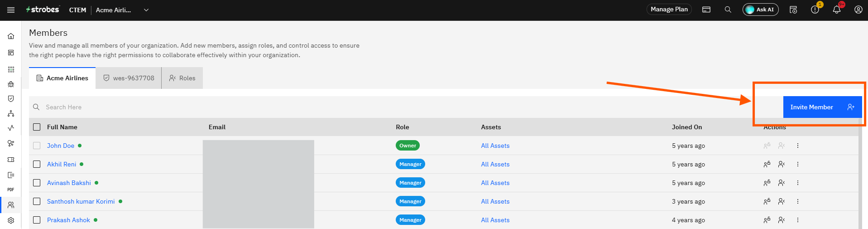Open the hierarchy tree icon in sidebar

[11, 113]
